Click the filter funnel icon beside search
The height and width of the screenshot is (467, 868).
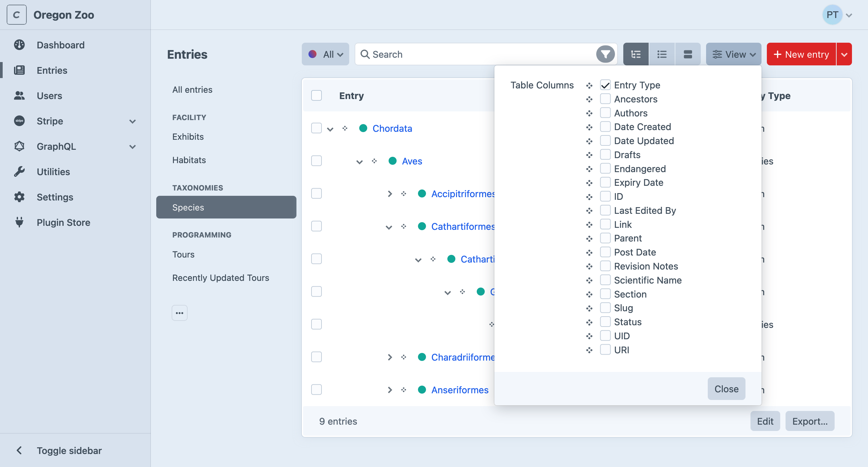coord(605,54)
